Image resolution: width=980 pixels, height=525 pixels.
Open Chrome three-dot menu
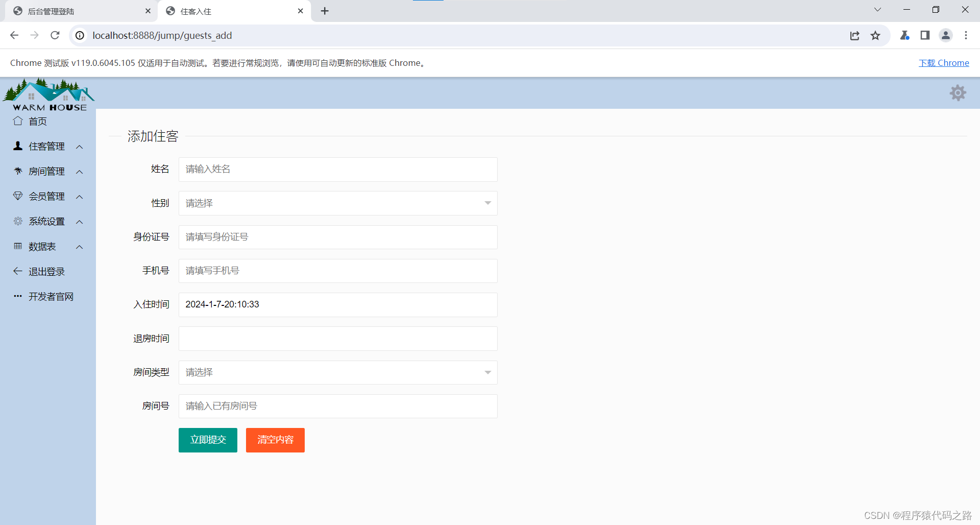tap(966, 35)
